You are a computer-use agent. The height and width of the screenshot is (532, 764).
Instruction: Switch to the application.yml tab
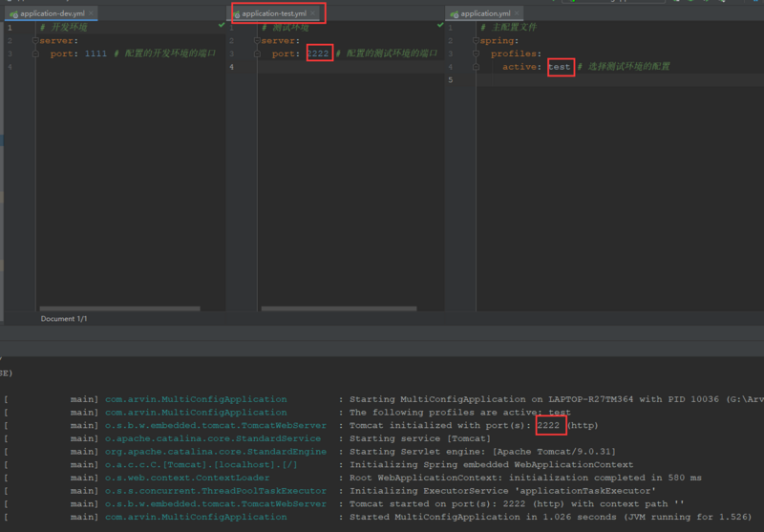[x=485, y=13]
